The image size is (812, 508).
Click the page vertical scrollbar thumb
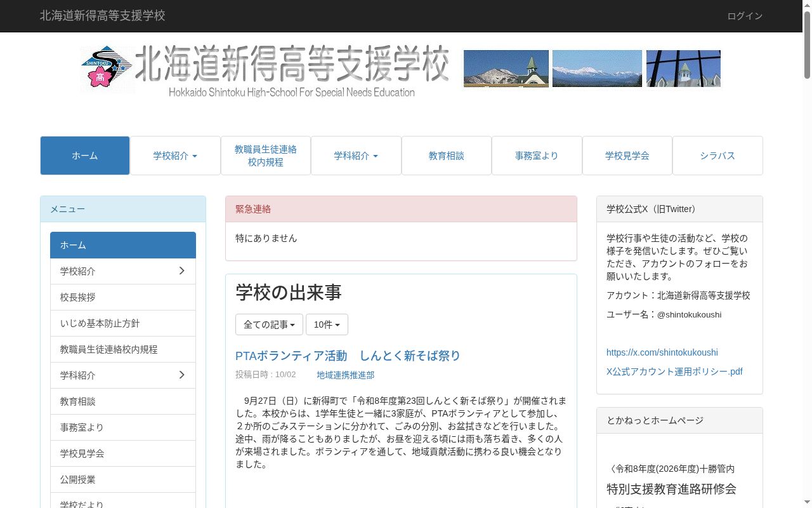coord(807,44)
